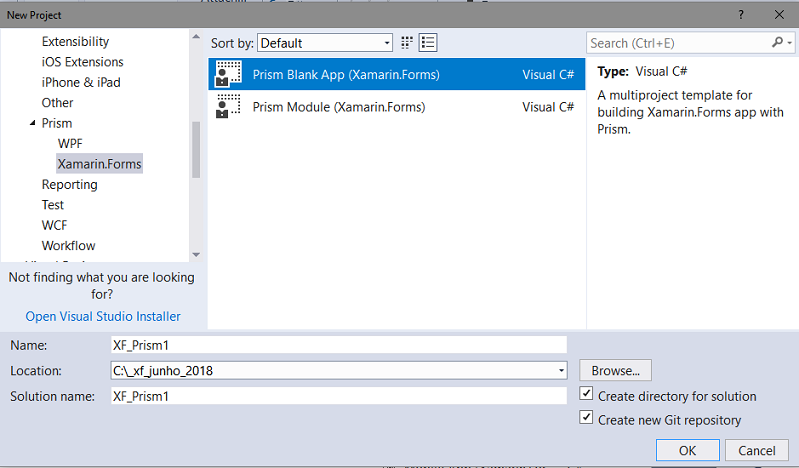
Task: Click OK to create project
Action: click(x=687, y=450)
